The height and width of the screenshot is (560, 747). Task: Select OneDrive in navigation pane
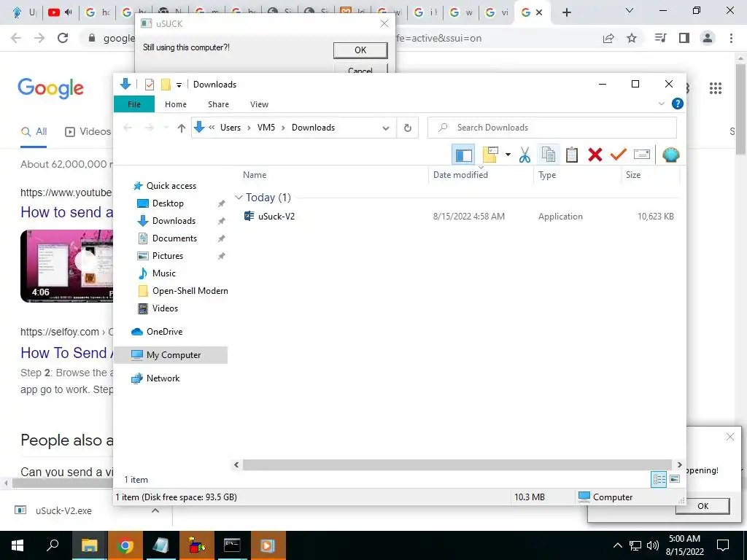(x=164, y=332)
